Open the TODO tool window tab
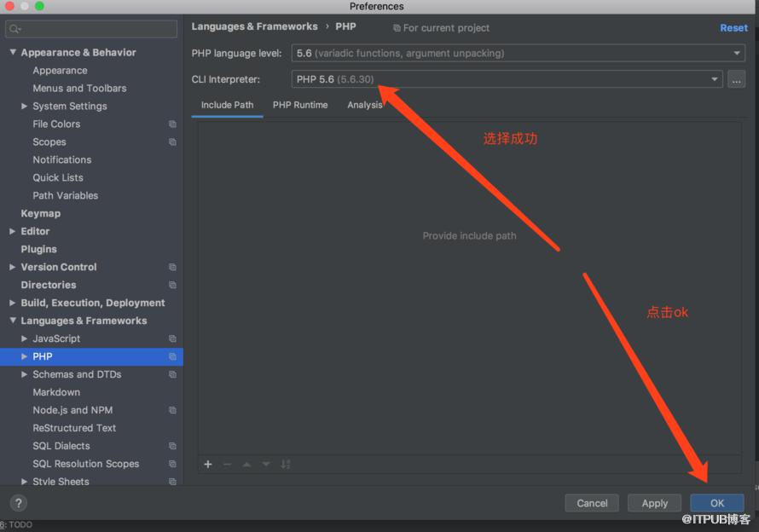The image size is (759, 532). 16,524
